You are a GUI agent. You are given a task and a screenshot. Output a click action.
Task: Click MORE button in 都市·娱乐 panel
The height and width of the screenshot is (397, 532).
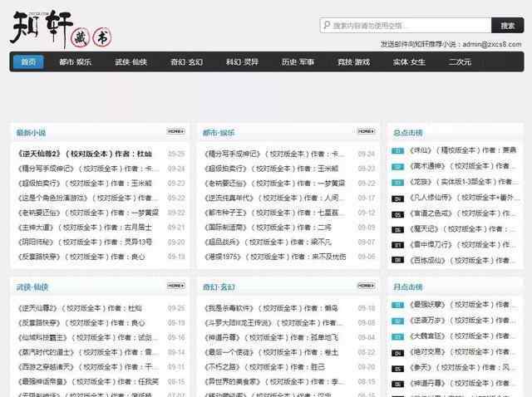coord(367,131)
